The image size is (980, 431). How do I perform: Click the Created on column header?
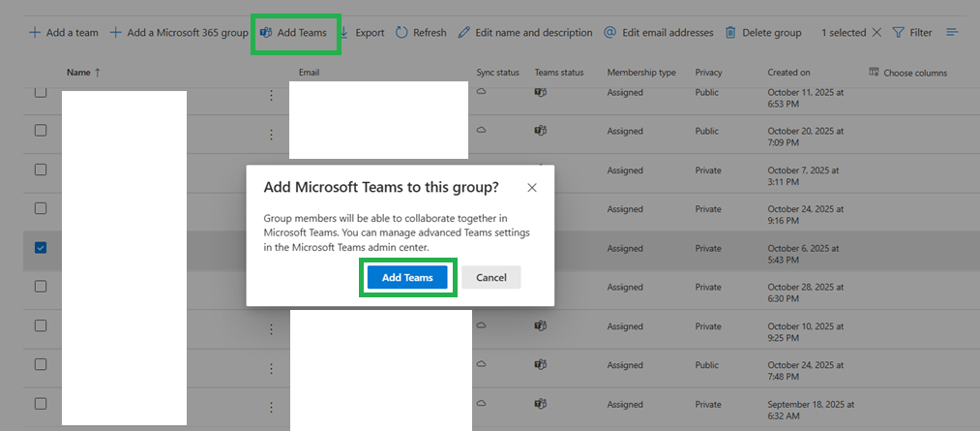coord(788,73)
